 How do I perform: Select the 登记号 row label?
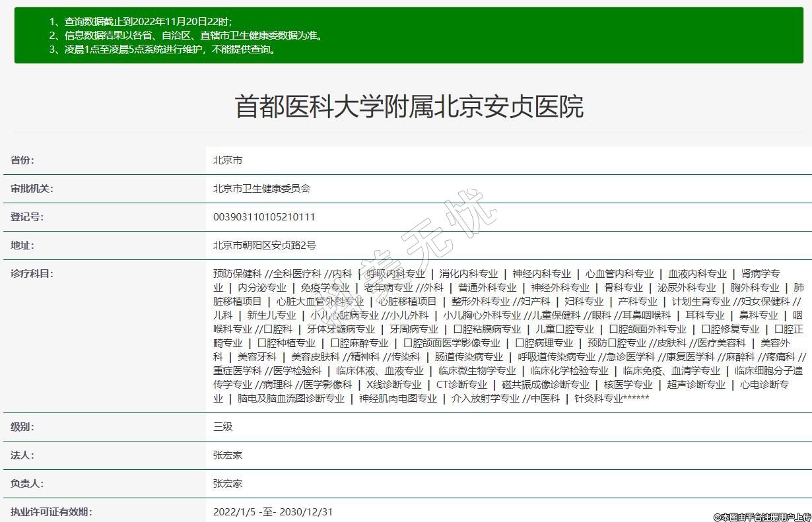tap(27, 217)
